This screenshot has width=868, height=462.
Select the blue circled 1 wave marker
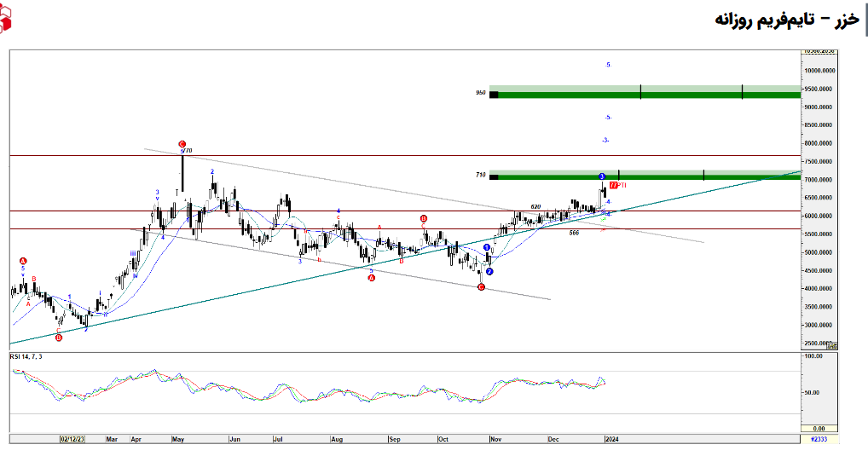tap(487, 247)
